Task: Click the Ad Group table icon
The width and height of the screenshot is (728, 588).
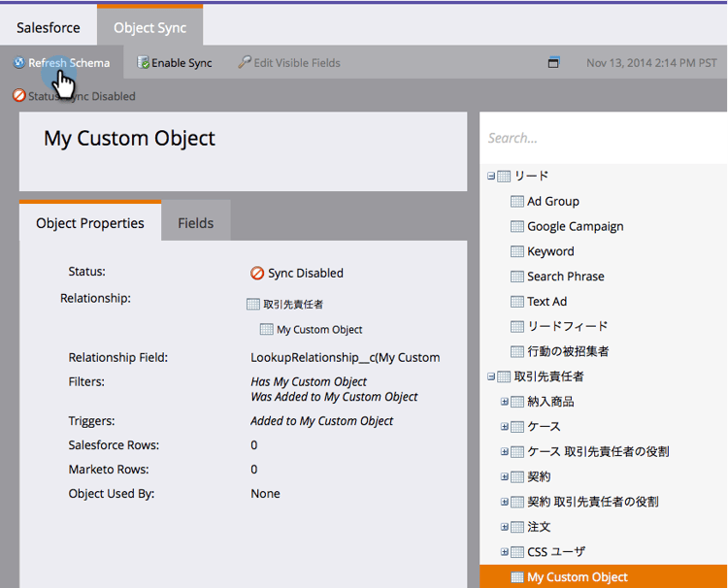Action: tap(517, 202)
